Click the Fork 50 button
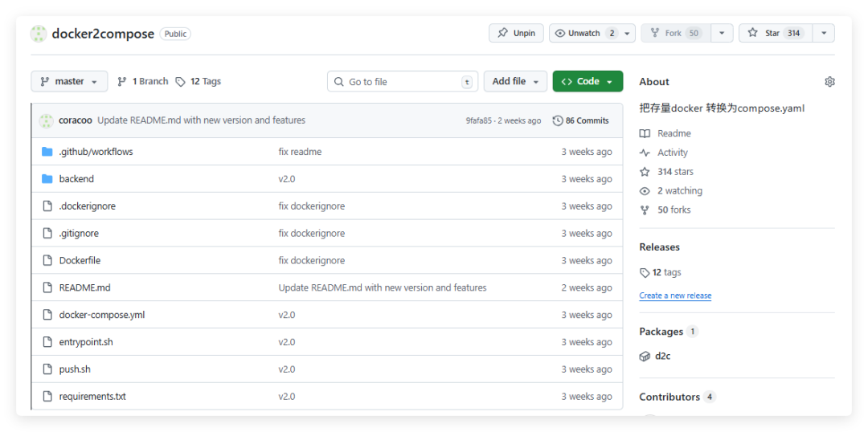The width and height of the screenshot is (868, 432). pyautogui.click(x=675, y=33)
